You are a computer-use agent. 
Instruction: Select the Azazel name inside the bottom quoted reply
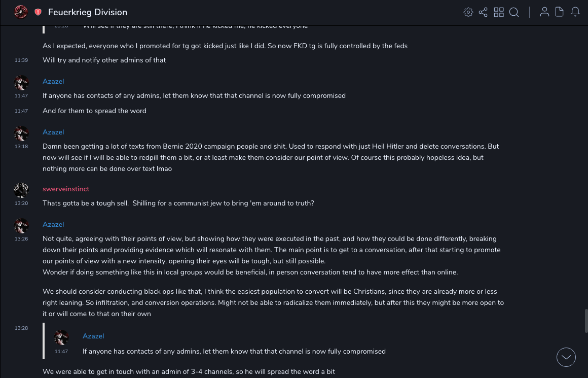(93, 336)
